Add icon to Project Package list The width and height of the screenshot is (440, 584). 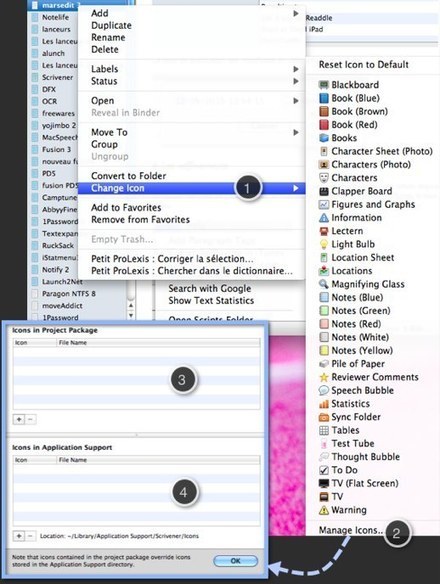point(19,419)
